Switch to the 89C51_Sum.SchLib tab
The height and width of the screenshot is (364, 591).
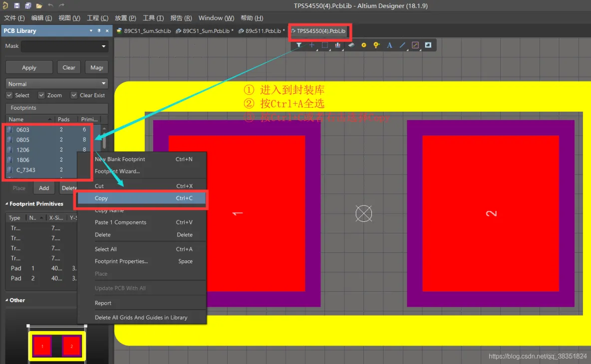(x=144, y=31)
